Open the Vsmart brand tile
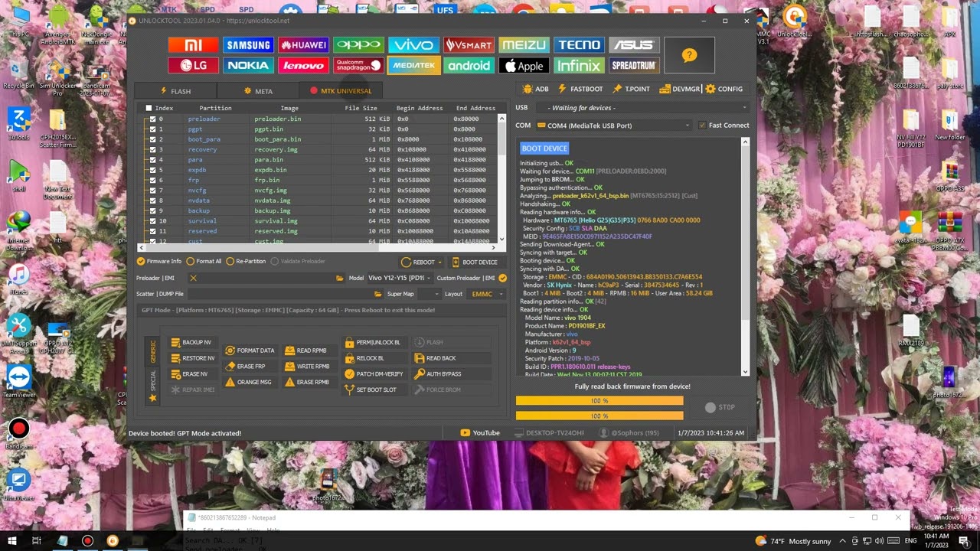Image resolution: width=980 pixels, height=551 pixels. 469,45
